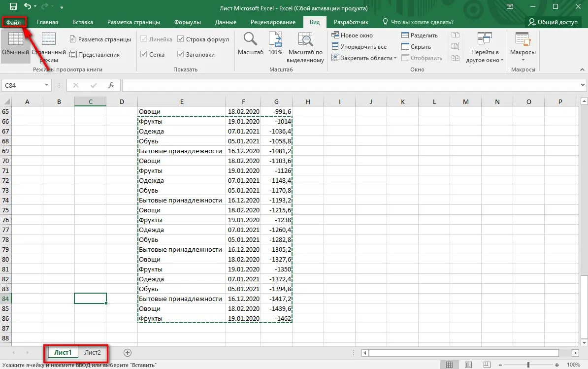The image size is (588, 369).
Task: Switch to the Вставка ribbon tab
Action: (x=83, y=22)
